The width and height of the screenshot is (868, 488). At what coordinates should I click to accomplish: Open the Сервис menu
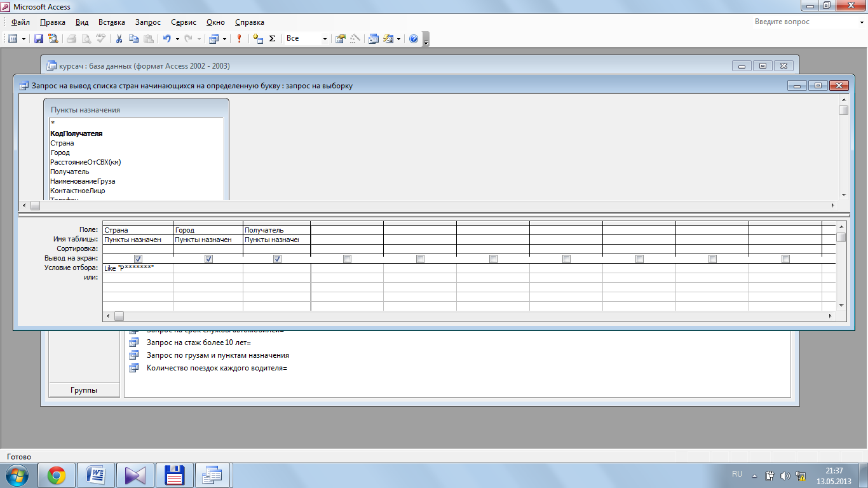tap(184, 22)
